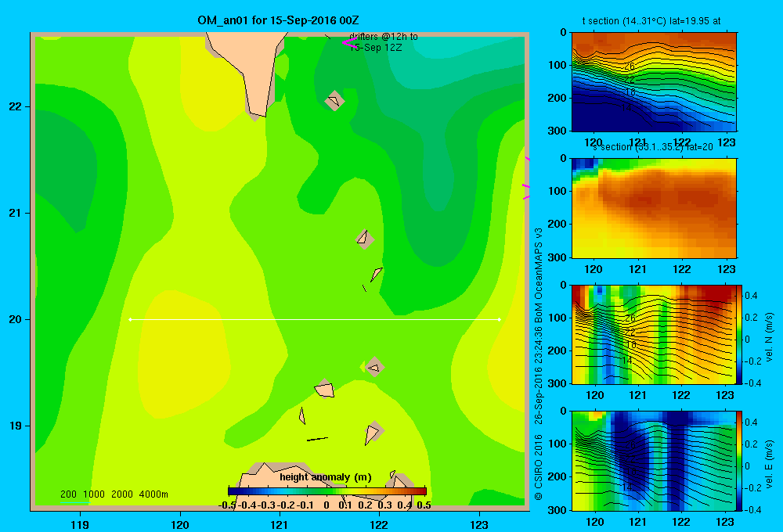Click depth tick 300 of the temperature section
Image resolution: width=783 pixels, height=532 pixels.
point(558,131)
